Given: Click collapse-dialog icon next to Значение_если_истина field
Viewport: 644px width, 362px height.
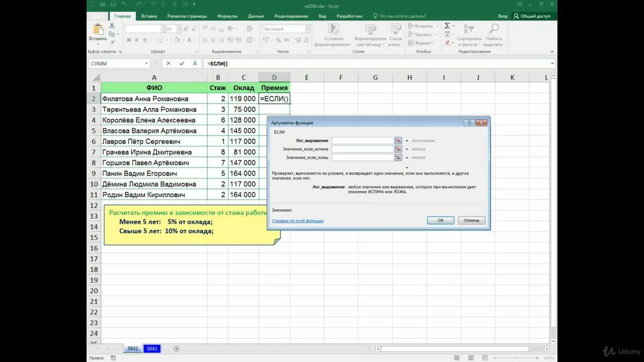Looking at the screenshot, I should point(397,149).
